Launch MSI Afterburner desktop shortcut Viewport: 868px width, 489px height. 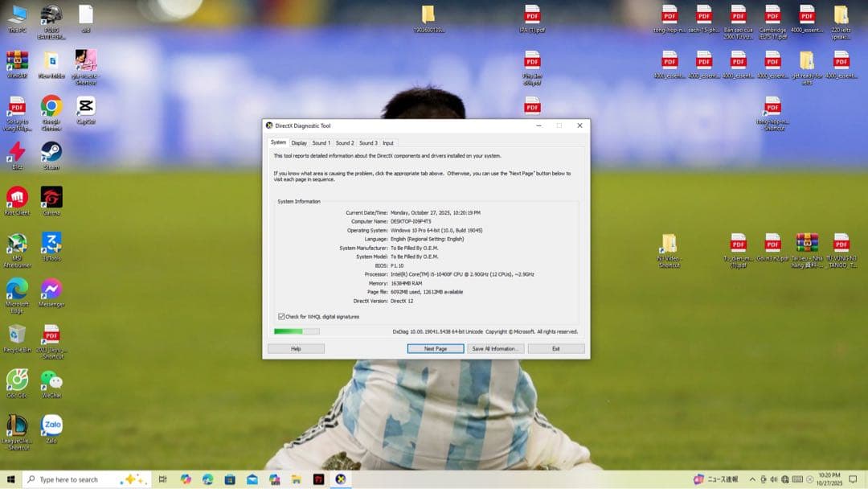click(x=17, y=243)
